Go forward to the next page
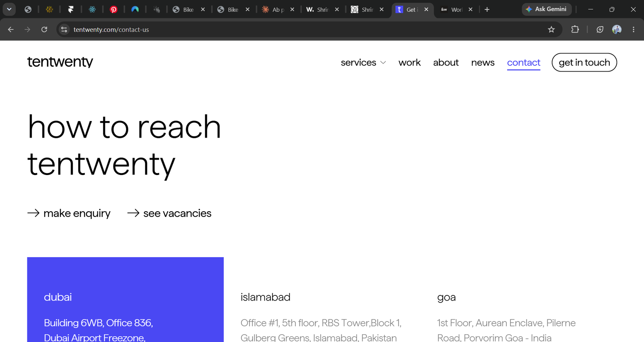This screenshot has width=644, height=342. click(x=27, y=29)
